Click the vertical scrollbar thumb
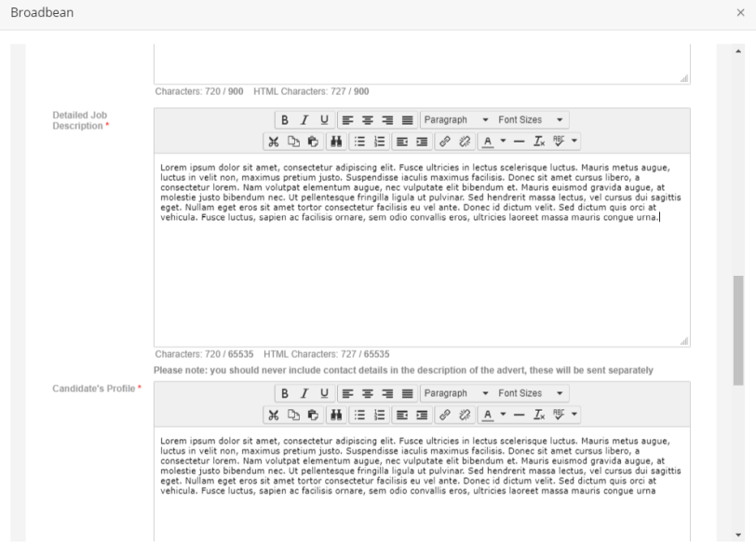The image size is (756, 560). coord(738,331)
